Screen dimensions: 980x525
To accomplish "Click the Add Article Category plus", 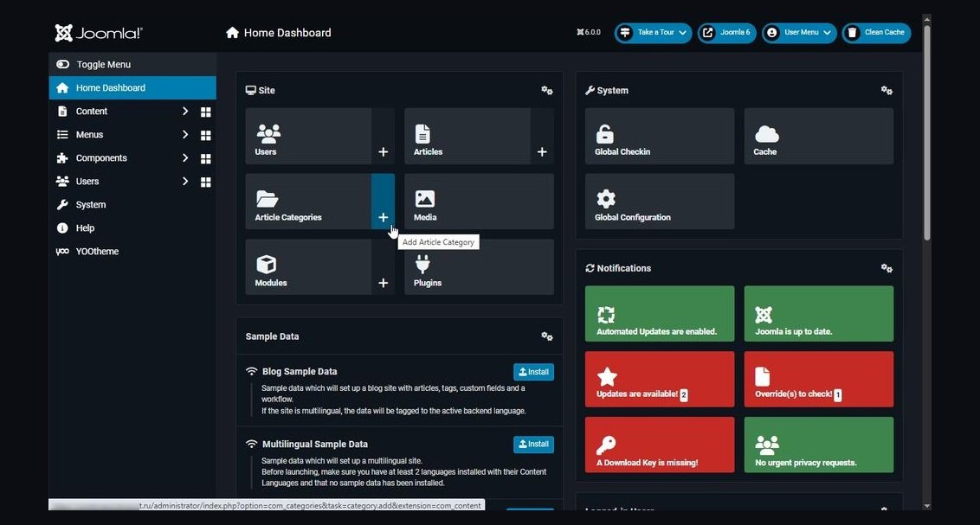I will (x=384, y=202).
